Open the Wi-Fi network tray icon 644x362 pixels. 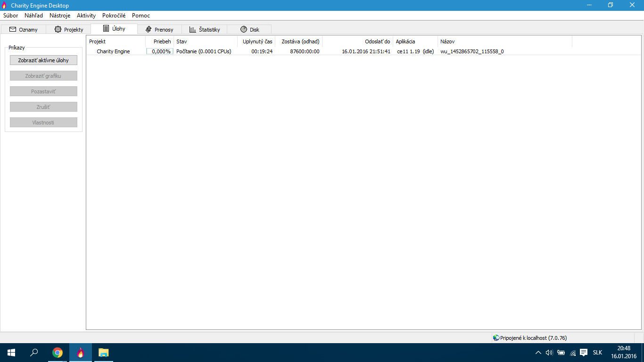573,353
